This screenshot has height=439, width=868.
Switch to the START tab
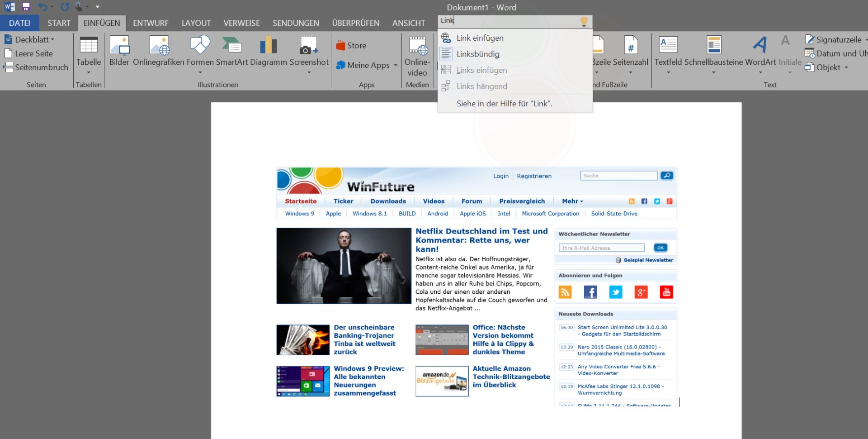(x=59, y=23)
